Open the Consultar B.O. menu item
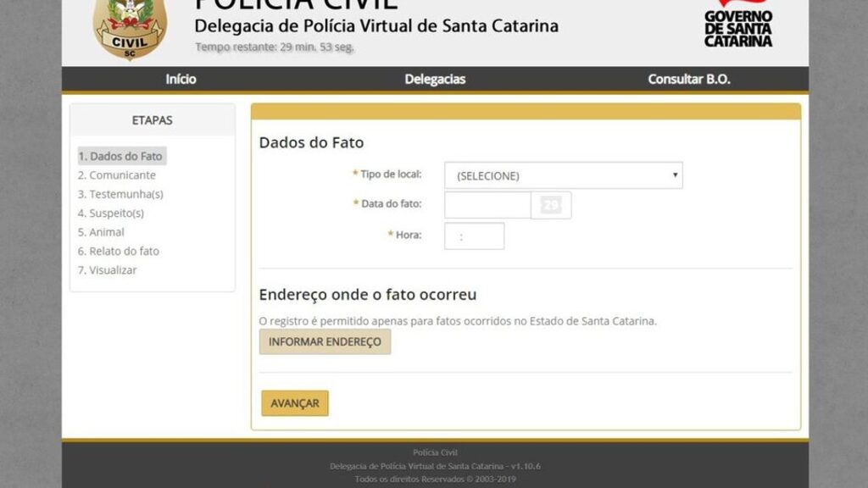Viewport: 868px width, 488px height. 688,79
